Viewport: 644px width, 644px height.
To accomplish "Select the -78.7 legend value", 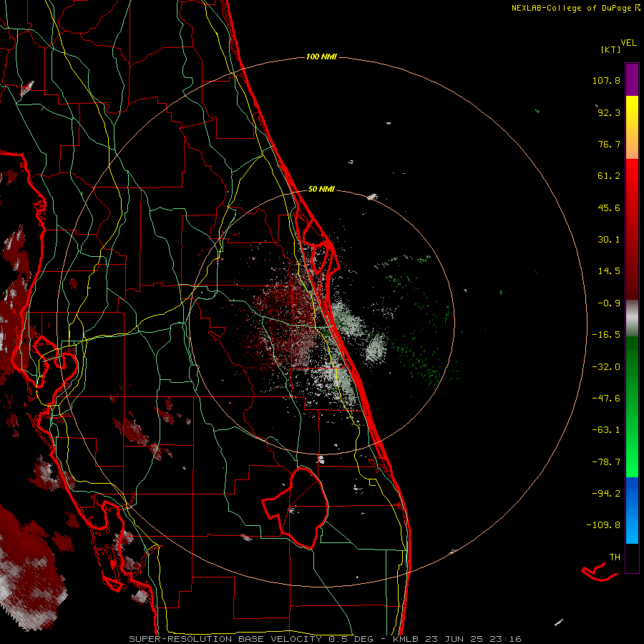I will [x=606, y=462].
